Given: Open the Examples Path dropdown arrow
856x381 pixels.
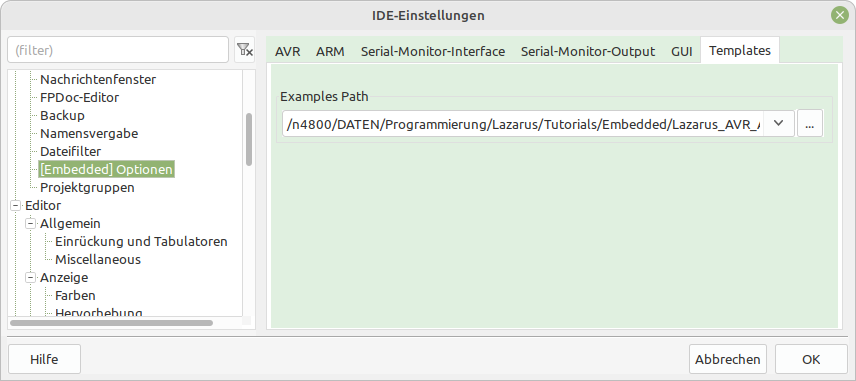Looking at the screenshot, I should coord(779,123).
